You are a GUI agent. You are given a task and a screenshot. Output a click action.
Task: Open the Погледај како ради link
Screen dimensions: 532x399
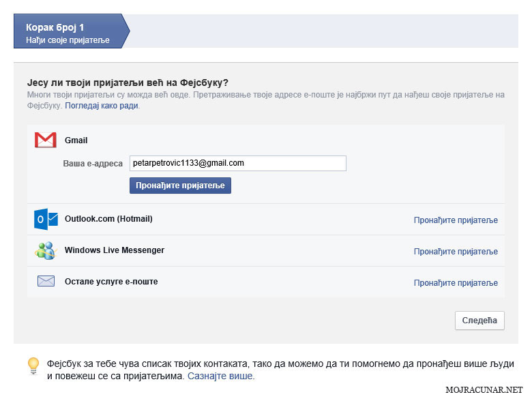pyautogui.click(x=102, y=106)
